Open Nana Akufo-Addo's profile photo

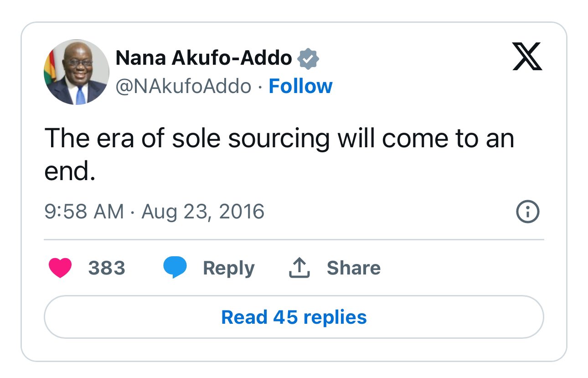coord(77,72)
